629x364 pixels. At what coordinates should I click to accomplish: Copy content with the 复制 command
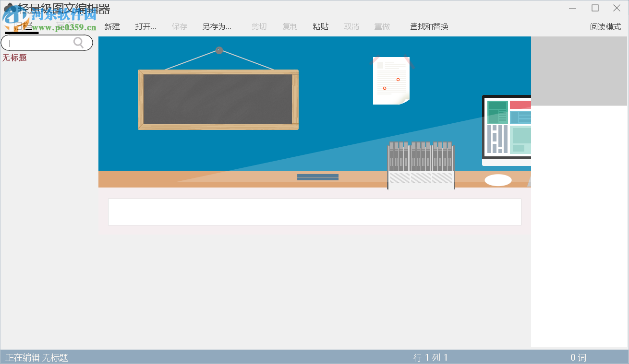[x=290, y=26]
